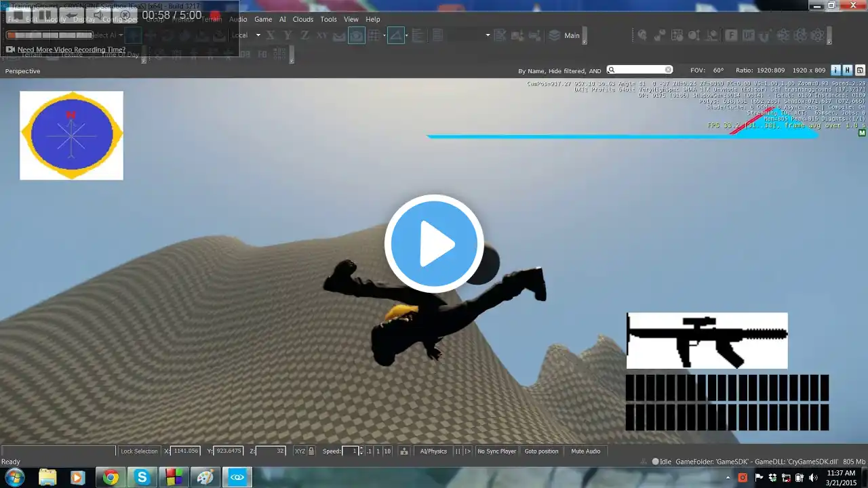Toggle the XYZ lock button
Screen dimensions: 868x488
[304, 451]
